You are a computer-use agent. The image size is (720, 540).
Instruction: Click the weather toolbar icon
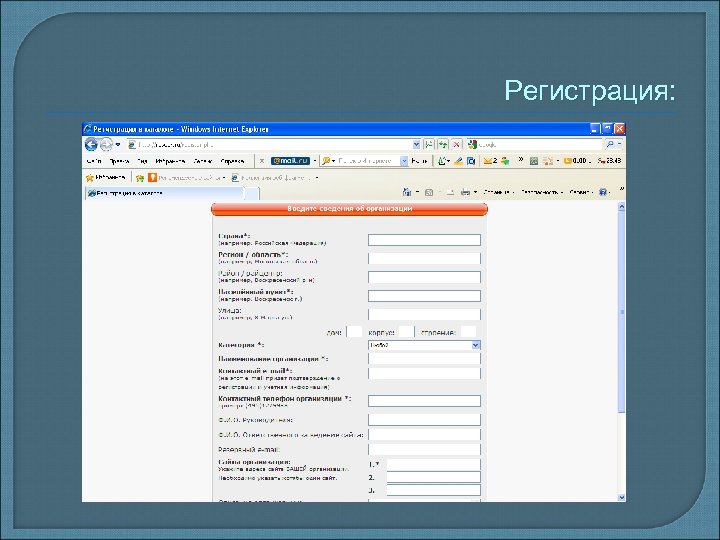(x=548, y=161)
